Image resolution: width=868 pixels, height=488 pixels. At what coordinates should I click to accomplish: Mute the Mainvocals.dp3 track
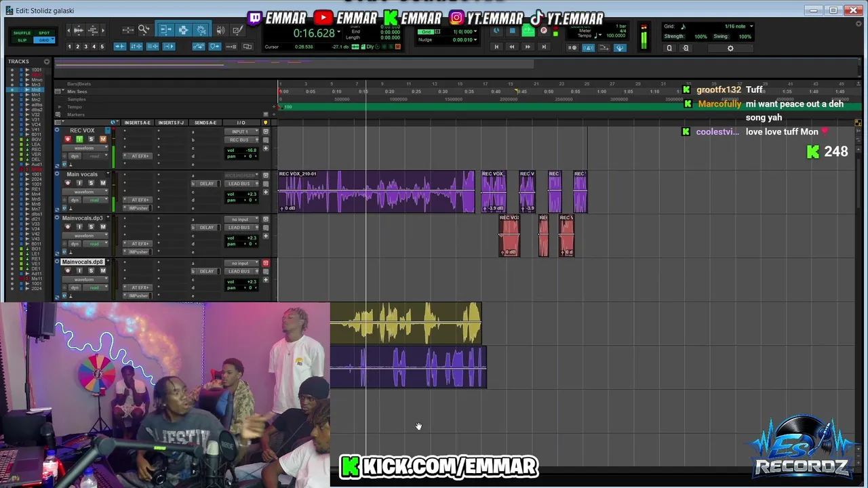(103, 227)
